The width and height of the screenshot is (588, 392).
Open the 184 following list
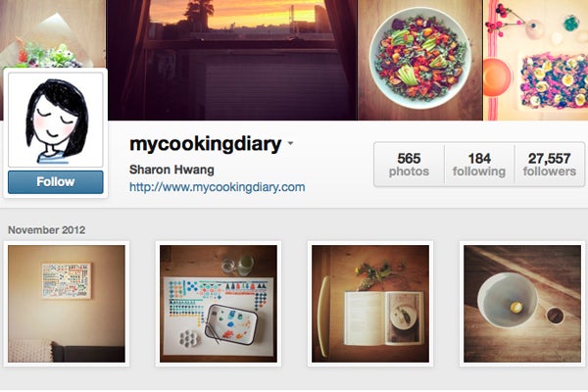[479, 165]
